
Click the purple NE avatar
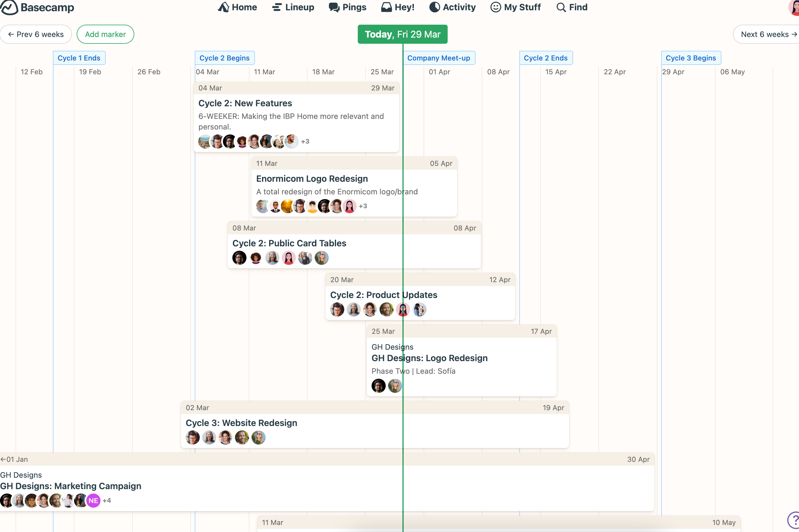tap(93, 501)
